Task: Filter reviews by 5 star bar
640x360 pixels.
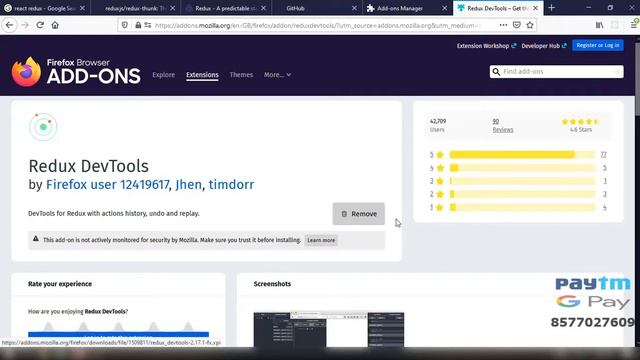Action: pos(522,155)
